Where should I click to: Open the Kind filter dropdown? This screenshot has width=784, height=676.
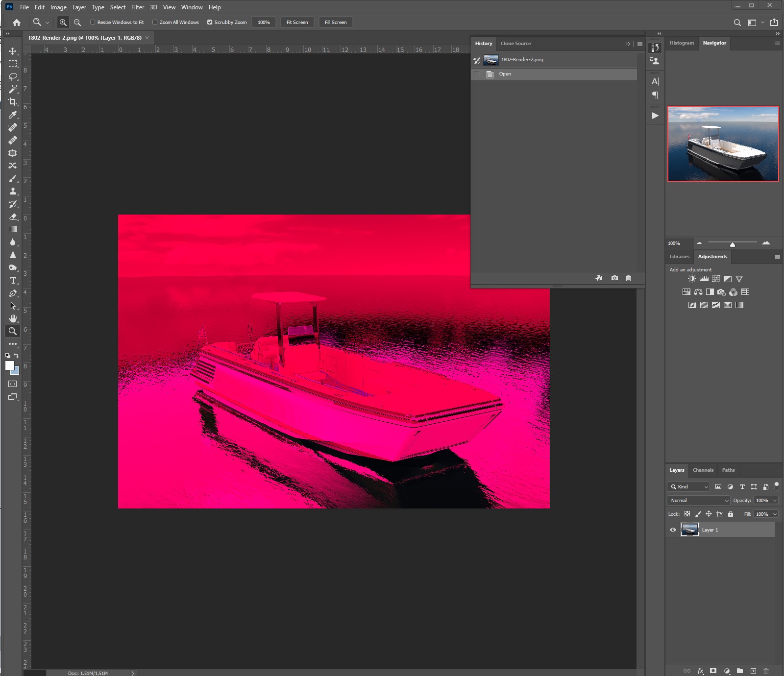688,486
